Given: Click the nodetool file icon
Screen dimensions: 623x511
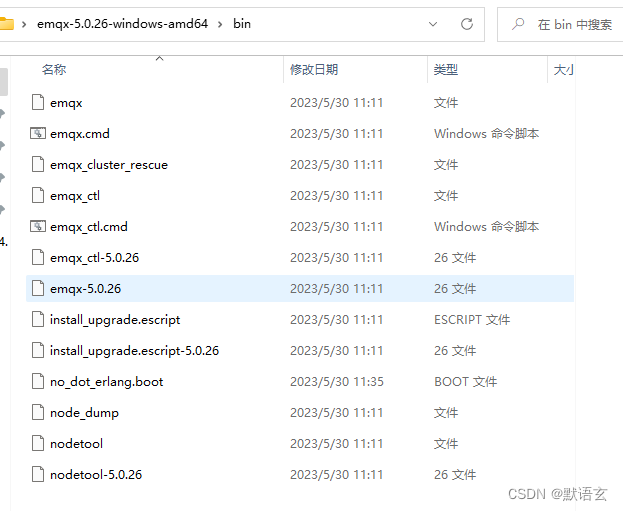Looking at the screenshot, I should tap(38, 443).
